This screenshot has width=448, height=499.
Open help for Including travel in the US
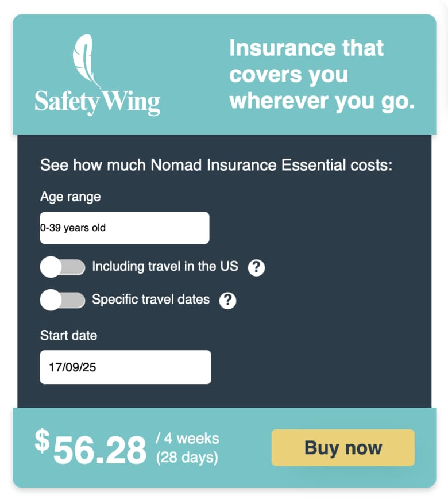coord(256,267)
